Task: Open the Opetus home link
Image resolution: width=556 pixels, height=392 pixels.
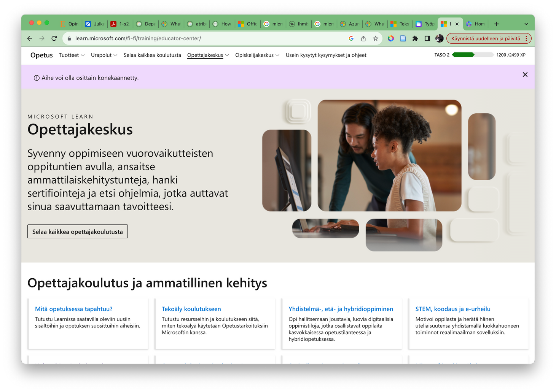Action: (41, 55)
